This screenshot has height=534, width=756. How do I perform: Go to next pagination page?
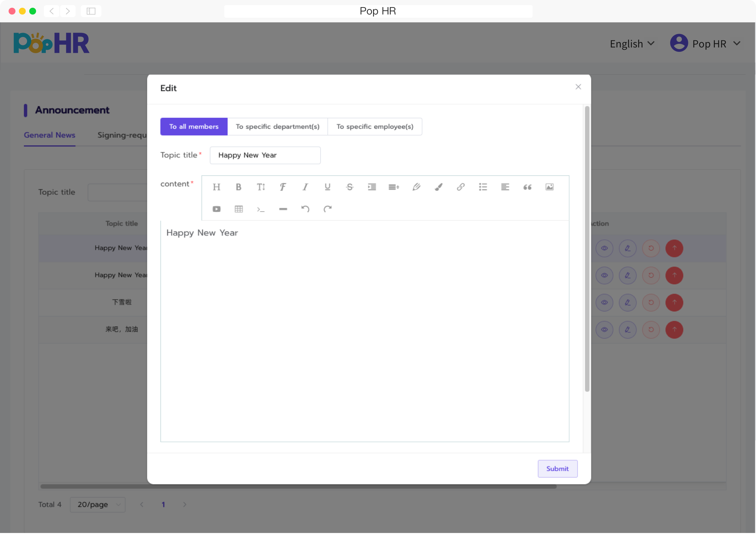(185, 505)
